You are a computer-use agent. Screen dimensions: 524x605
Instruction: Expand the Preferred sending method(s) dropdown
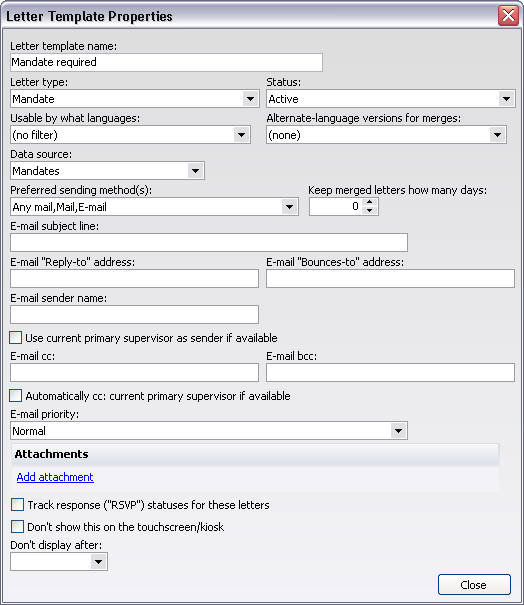pyautogui.click(x=289, y=207)
